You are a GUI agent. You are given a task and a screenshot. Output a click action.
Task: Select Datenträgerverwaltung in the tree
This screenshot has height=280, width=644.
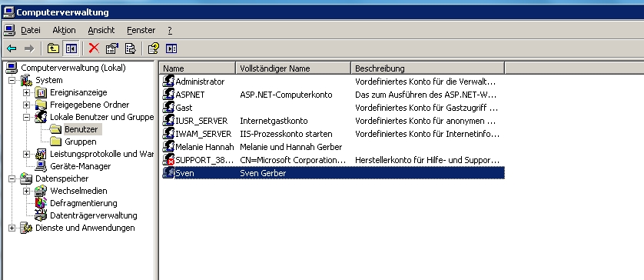[x=94, y=215]
